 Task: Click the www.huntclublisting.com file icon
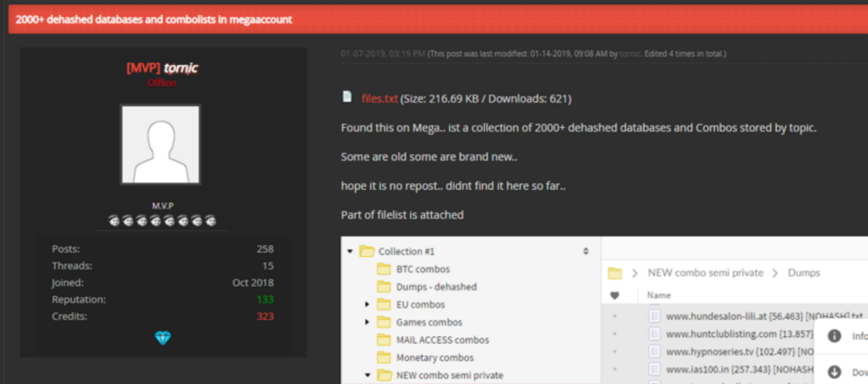click(x=655, y=334)
